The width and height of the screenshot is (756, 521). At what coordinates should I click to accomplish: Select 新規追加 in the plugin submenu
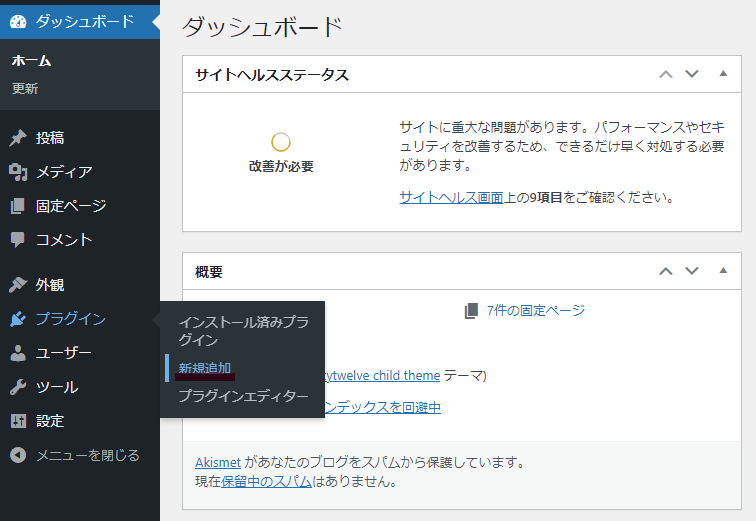tap(204, 368)
